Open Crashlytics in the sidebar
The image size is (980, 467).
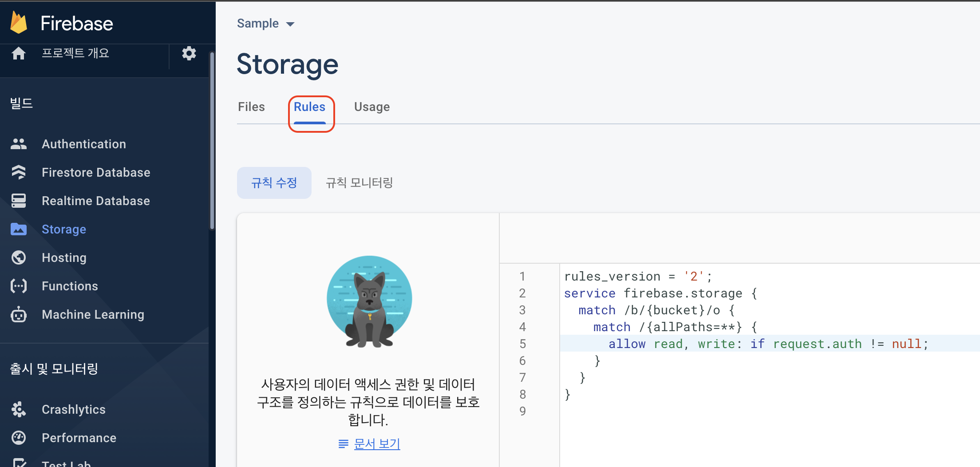tap(74, 409)
